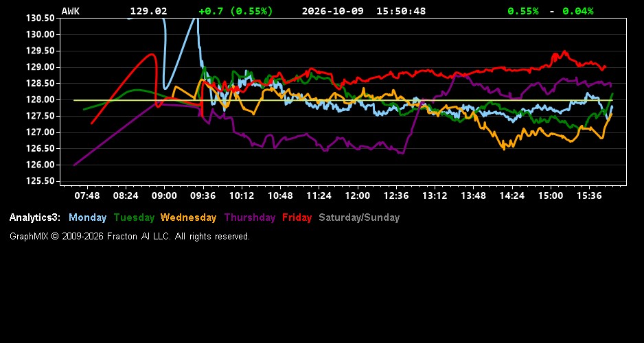
Task: Click the 128.00 y-axis label
Action: click(40, 99)
